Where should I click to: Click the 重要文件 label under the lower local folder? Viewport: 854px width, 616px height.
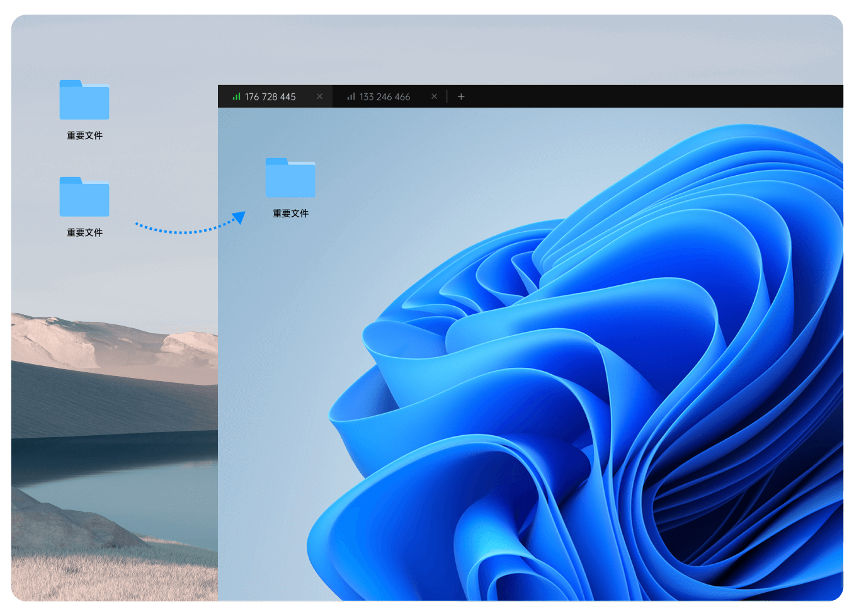pyautogui.click(x=84, y=232)
